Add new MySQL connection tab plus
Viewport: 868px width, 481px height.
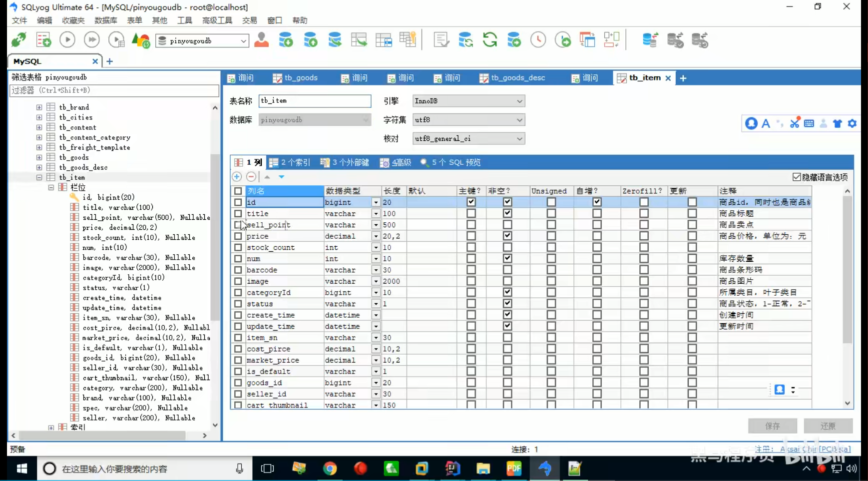click(109, 61)
